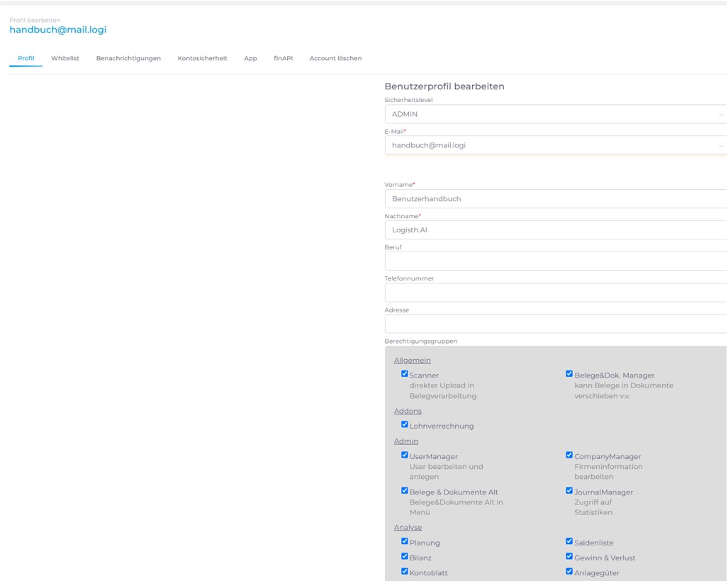Click the 'direkter Upload in Belegverarbeitung' description
This screenshot has width=728, height=588.
(443, 391)
